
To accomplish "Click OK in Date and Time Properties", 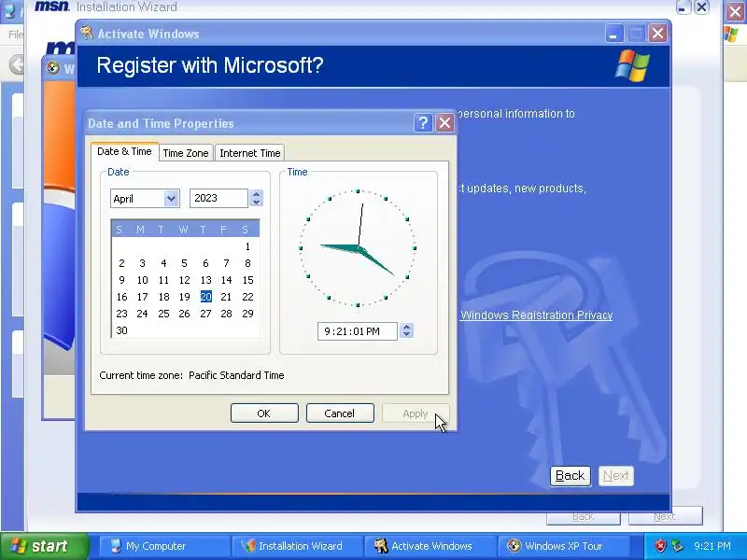I will coord(264,413).
